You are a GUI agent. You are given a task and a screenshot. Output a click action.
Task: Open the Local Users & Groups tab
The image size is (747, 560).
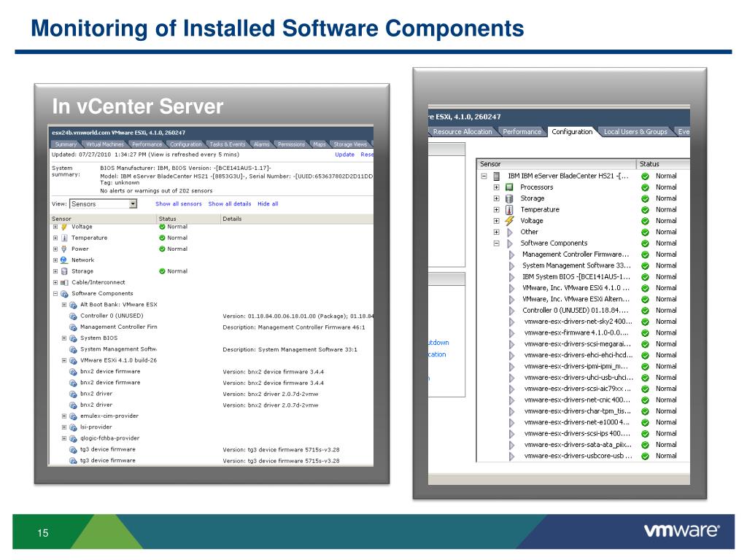[635, 132]
